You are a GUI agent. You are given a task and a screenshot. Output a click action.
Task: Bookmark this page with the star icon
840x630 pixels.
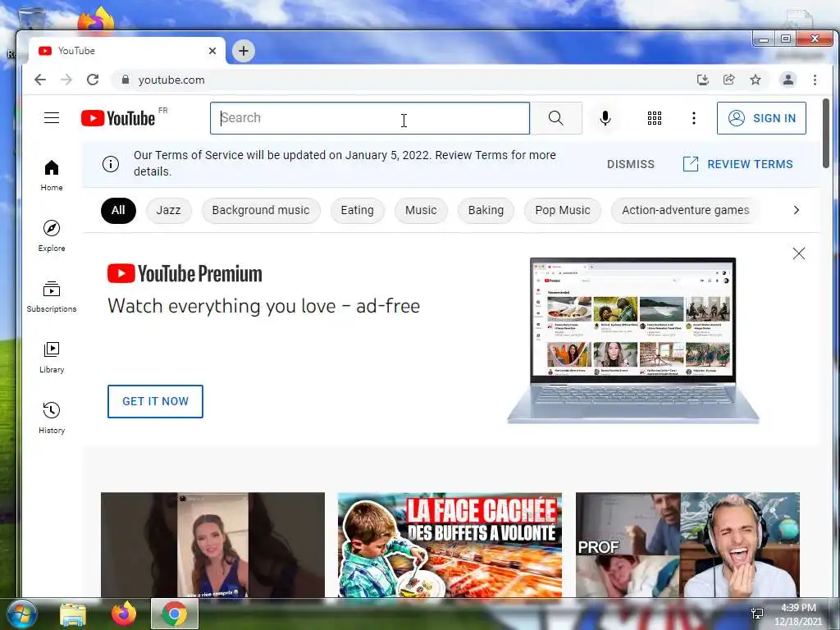coord(756,80)
